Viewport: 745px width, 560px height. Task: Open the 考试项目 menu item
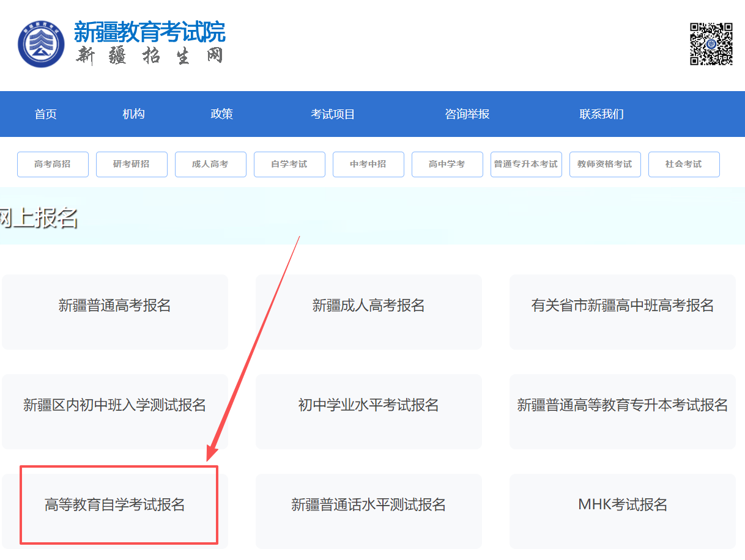[333, 114]
